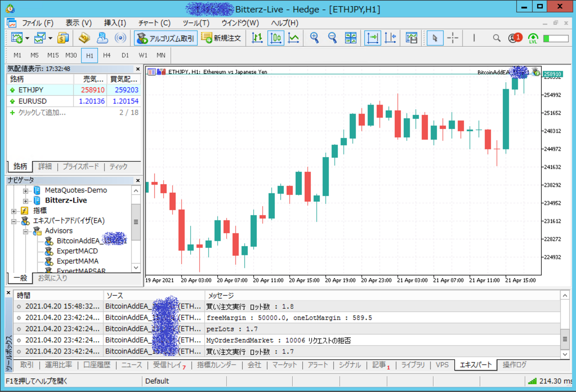Image resolution: width=576 pixels, height=392 pixels.
Task: Switch chart to bar chart icon
Action: coord(257,38)
